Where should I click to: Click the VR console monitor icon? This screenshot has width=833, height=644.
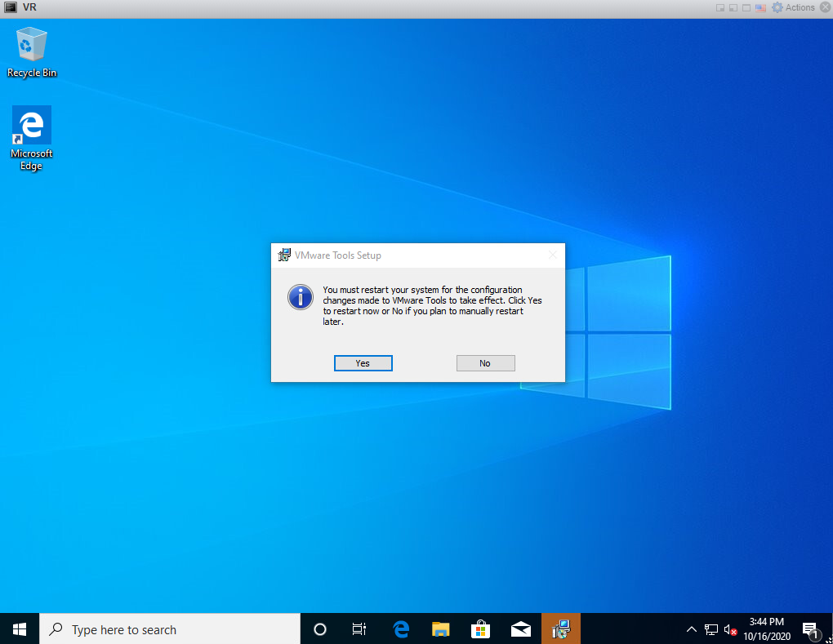[10, 7]
